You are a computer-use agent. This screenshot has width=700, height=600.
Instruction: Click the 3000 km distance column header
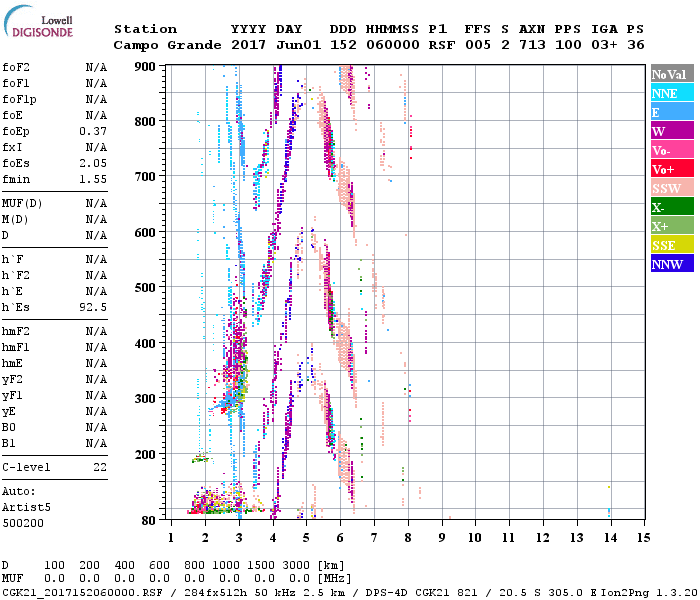click(x=296, y=565)
